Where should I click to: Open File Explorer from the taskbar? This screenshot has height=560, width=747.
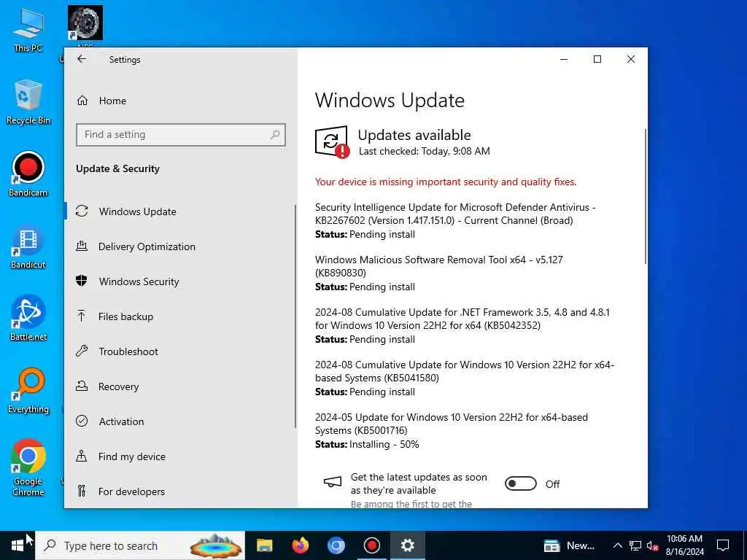(264, 545)
